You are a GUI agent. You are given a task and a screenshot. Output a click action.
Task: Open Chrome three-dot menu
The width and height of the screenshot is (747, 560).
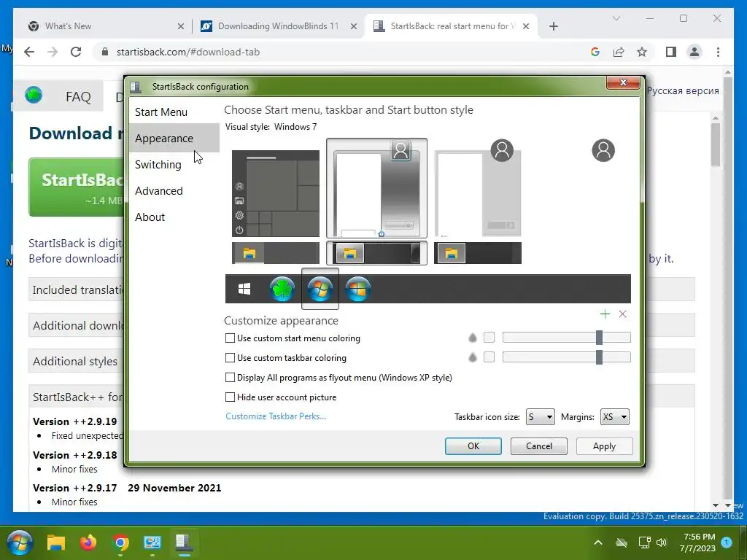(718, 52)
